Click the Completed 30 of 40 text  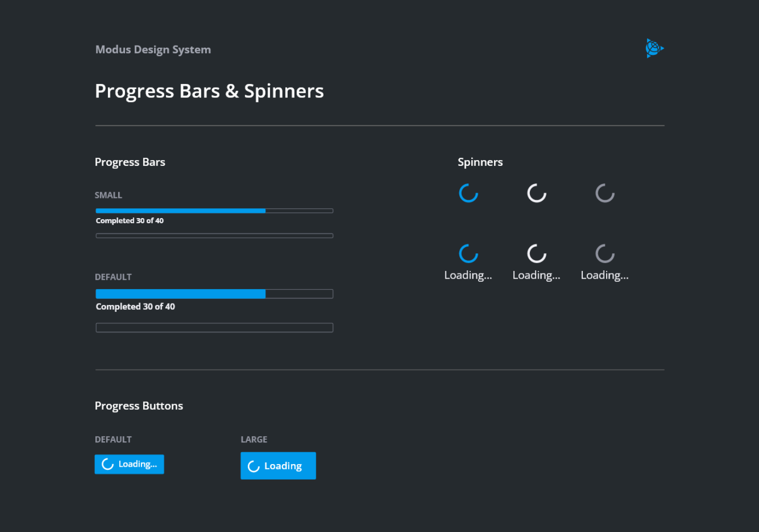click(130, 220)
